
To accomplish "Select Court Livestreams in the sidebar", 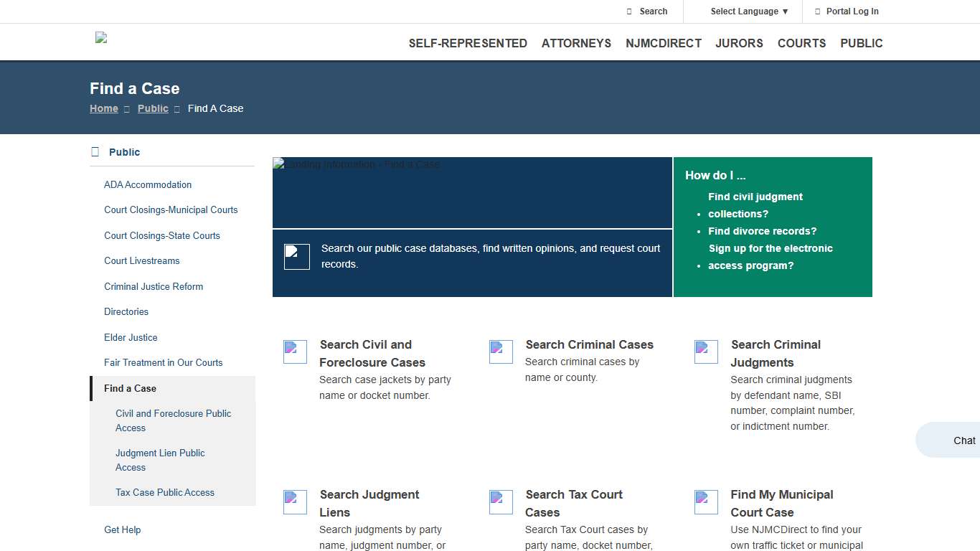I will (x=142, y=260).
